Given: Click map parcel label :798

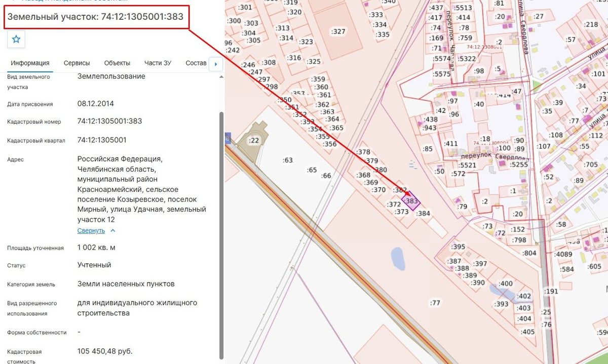Looking at the screenshot, I should pyautogui.click(x=519, y=240).
